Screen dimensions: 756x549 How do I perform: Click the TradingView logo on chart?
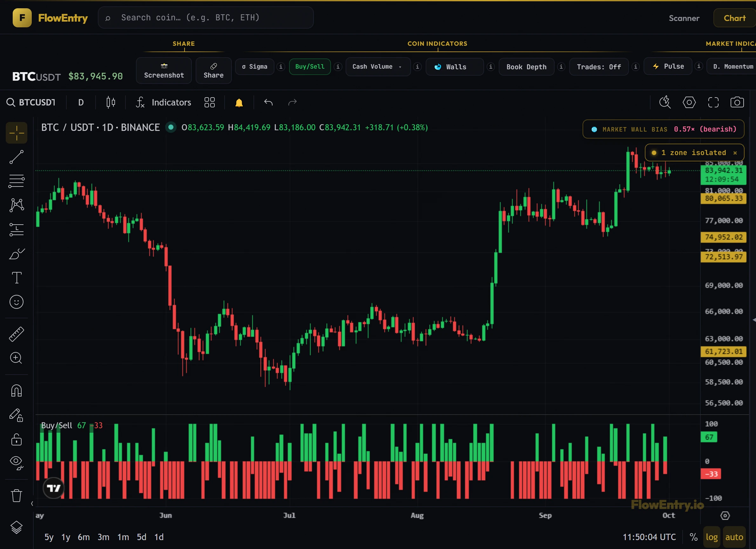click(x=53, y=488)
